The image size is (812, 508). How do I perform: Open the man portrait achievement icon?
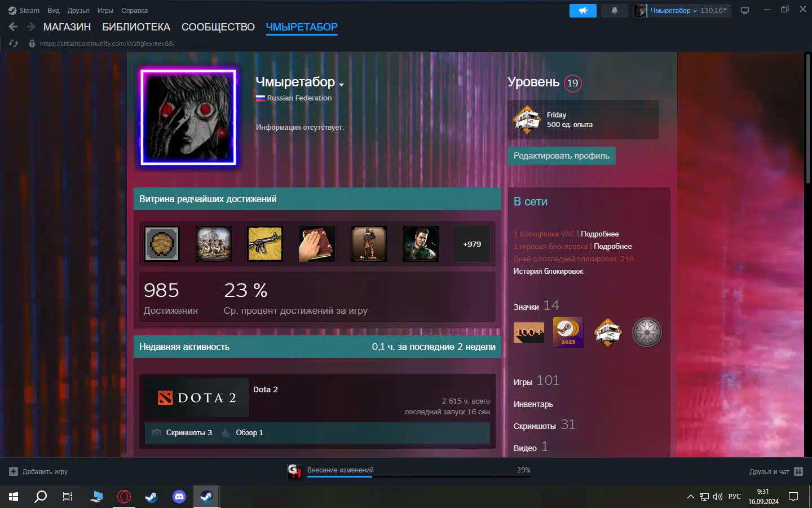tap(421, 244)
